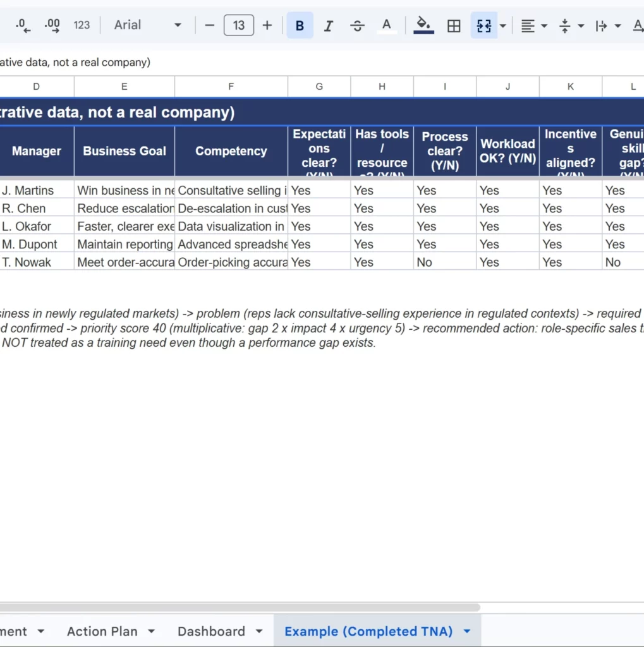Open Dashboard tab options arrow
The width and height of the screenshot is (644, 647).
259,631
